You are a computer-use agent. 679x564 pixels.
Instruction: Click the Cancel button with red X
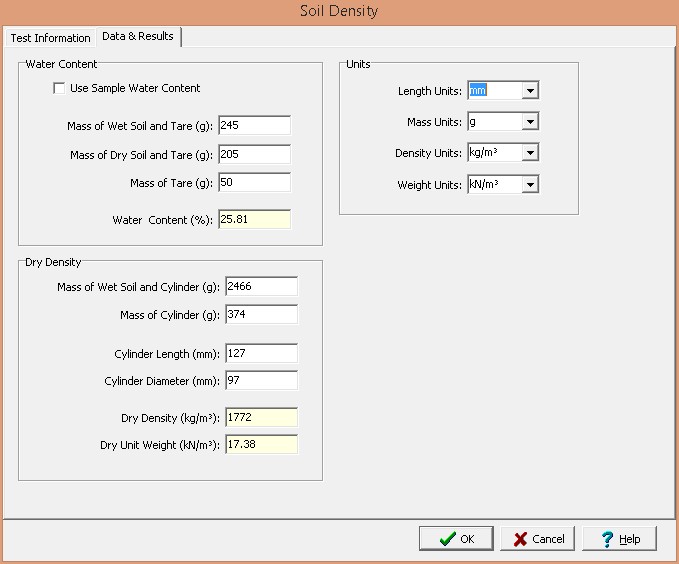[x=537, y=539]
